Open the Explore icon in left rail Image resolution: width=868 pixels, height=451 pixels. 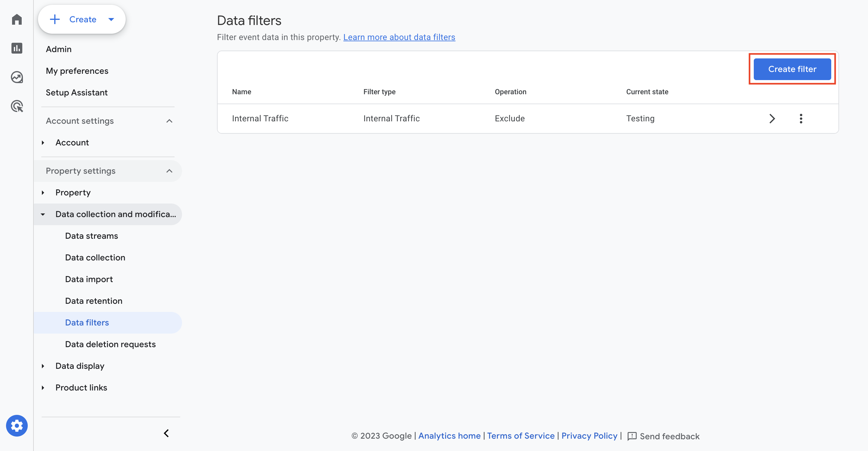tap(17, 77)
